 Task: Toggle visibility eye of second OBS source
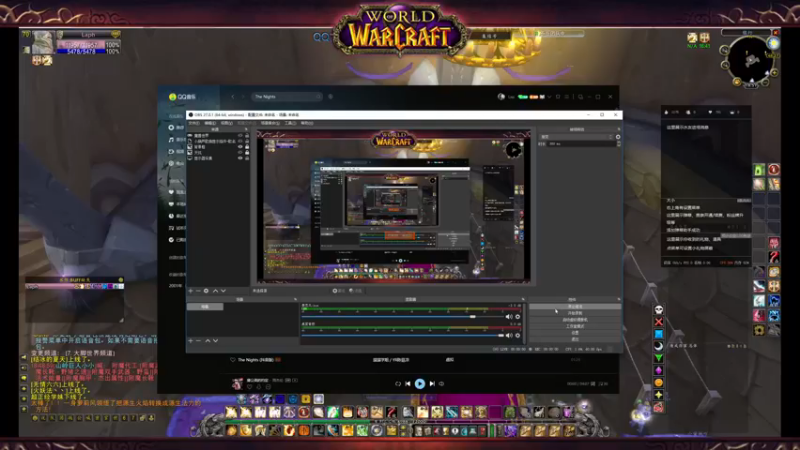point(240,141)
